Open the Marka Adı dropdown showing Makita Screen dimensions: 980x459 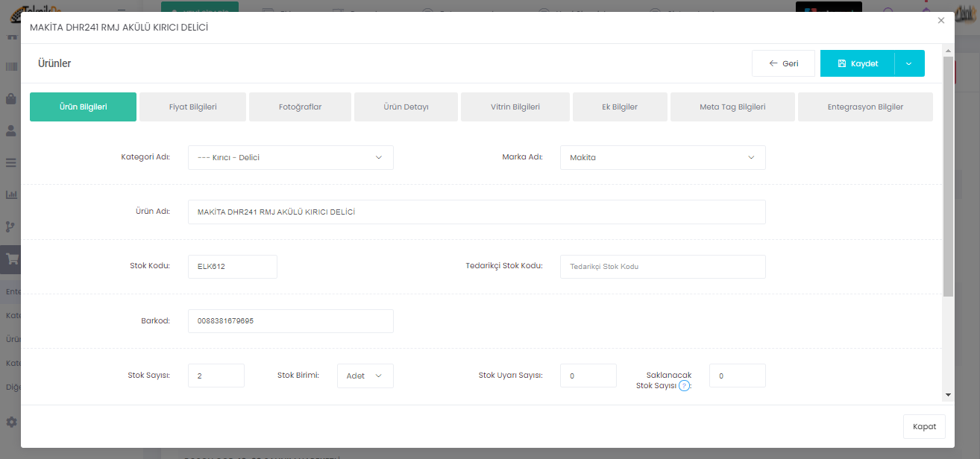pos(662,157)
